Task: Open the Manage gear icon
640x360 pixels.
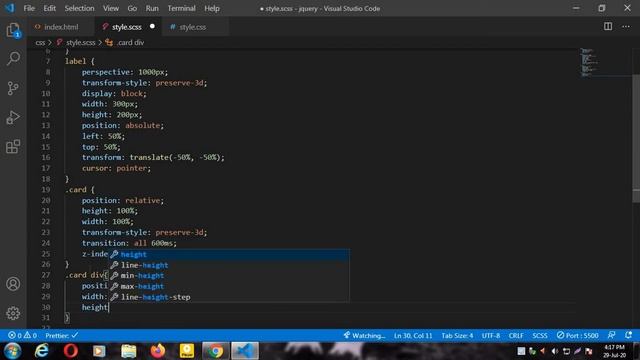Action: [x=13, y=313]
